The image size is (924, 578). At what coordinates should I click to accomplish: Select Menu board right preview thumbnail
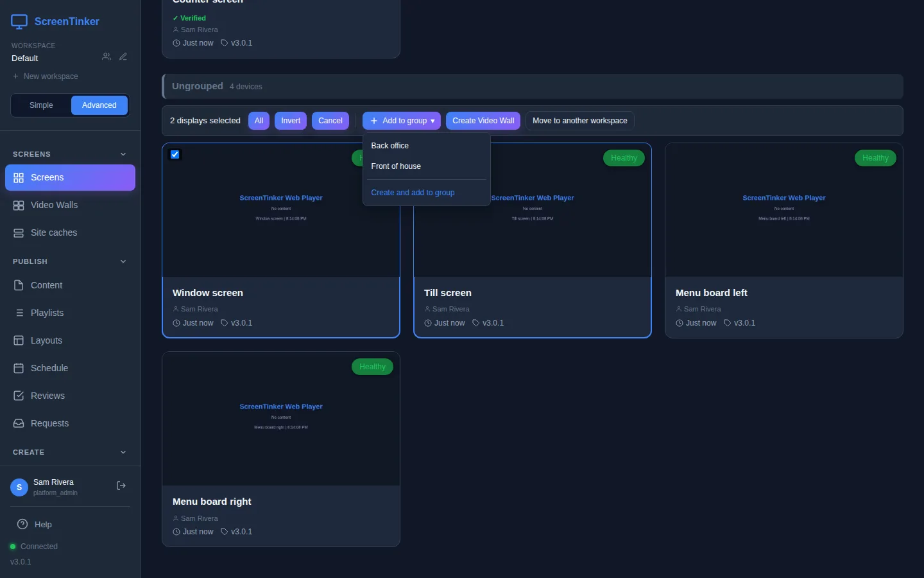click(x=281, y=419)
